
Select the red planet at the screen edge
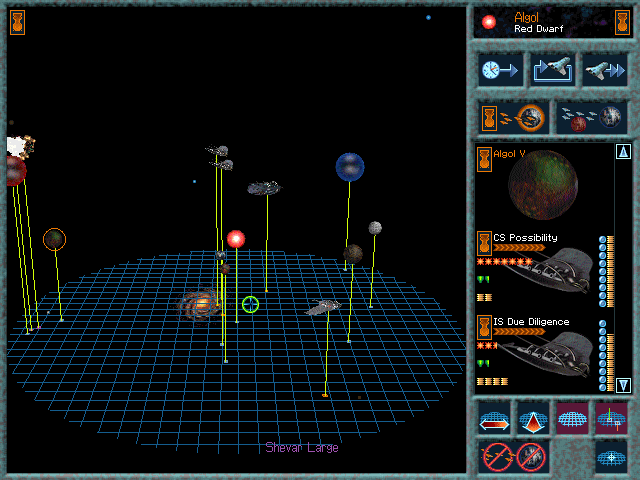(x=16, y=171)
